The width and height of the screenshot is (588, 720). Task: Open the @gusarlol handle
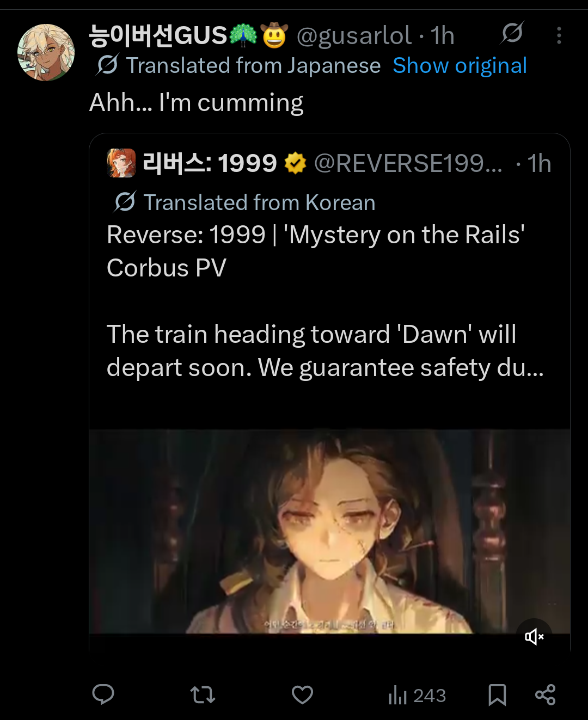click(x=354, y=36)
